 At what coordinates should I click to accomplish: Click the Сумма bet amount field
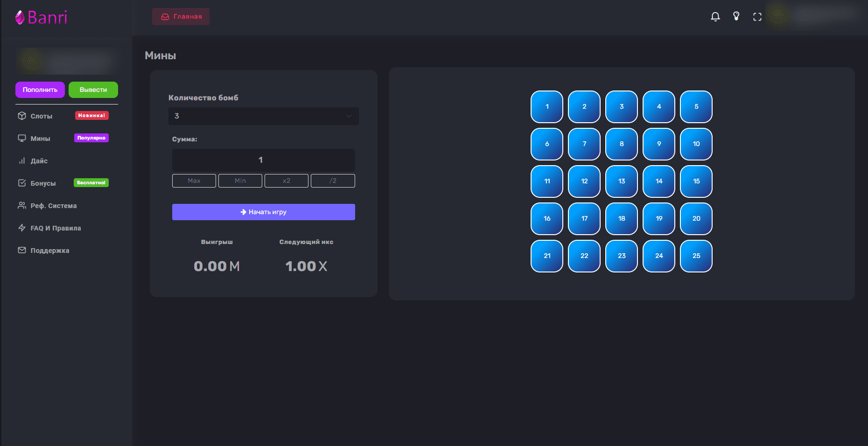pos(263,160)
